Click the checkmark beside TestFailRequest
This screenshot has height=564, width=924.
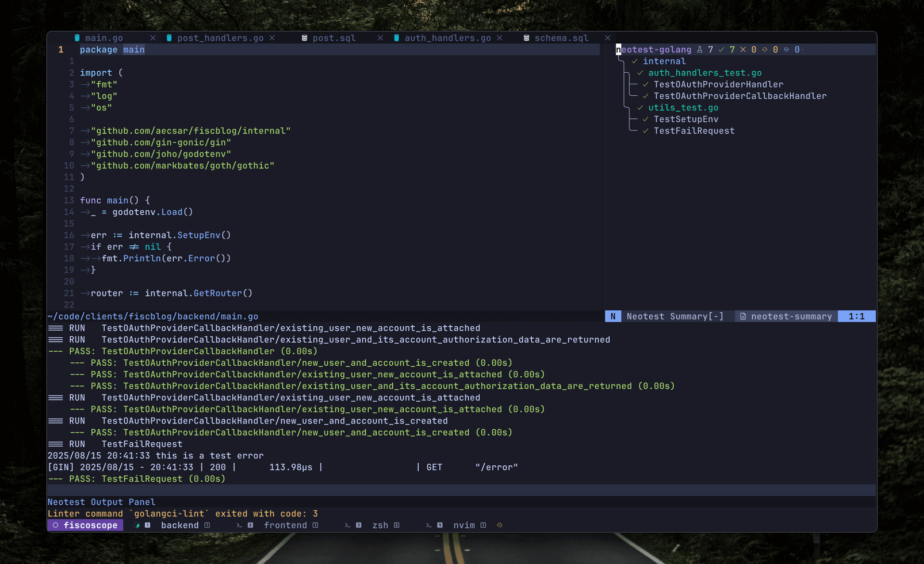click(x=645, y=130)
